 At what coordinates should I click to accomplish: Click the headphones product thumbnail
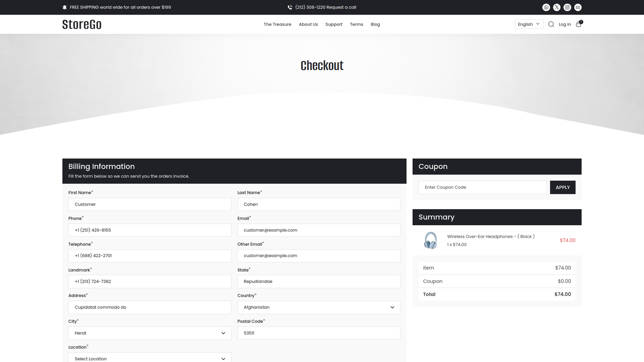430,241
